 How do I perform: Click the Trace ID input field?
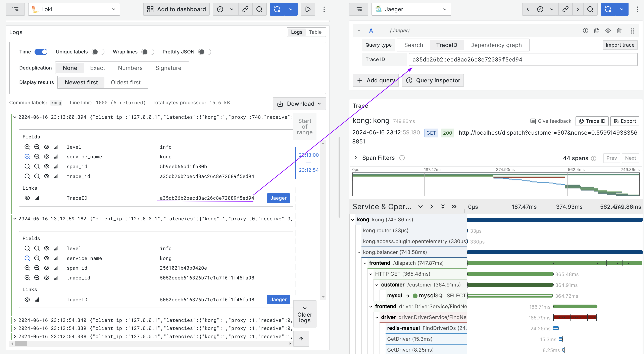coord(523,59)
